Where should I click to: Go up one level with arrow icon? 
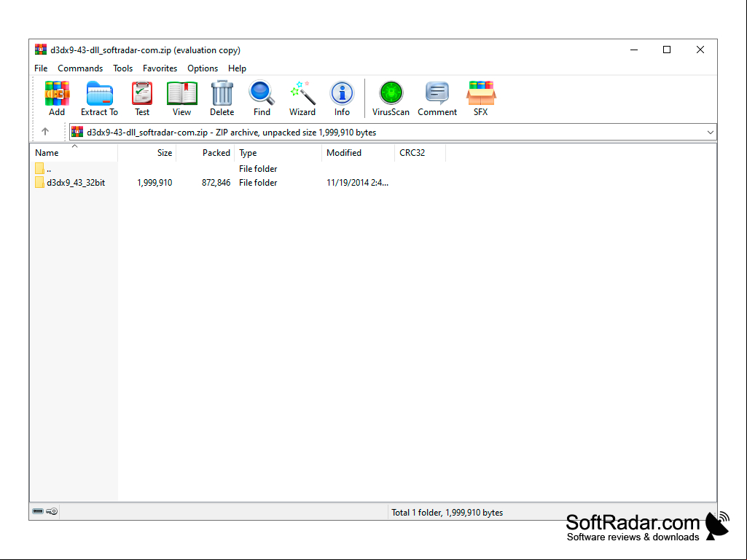click(45, 131)
